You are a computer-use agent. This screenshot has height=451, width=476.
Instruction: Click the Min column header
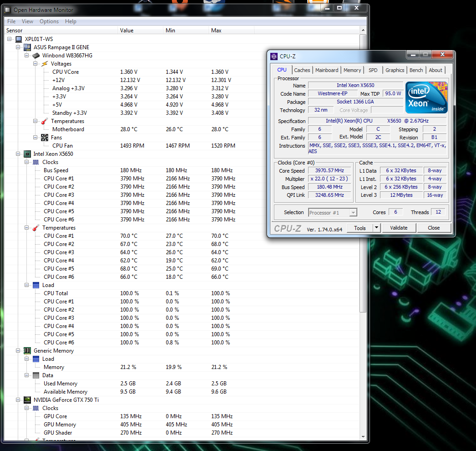click(186, 31)
